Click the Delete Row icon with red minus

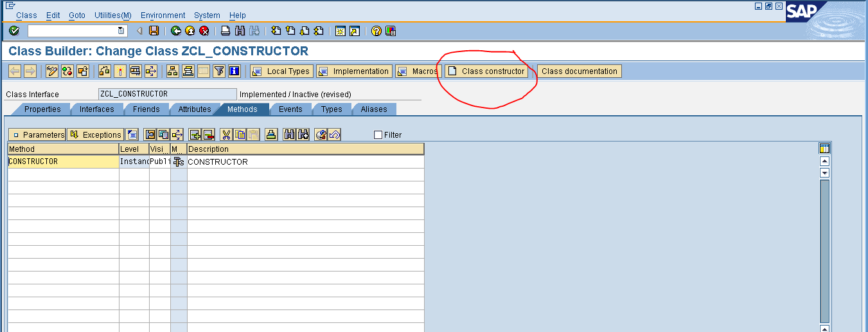[x=208, y=134]
